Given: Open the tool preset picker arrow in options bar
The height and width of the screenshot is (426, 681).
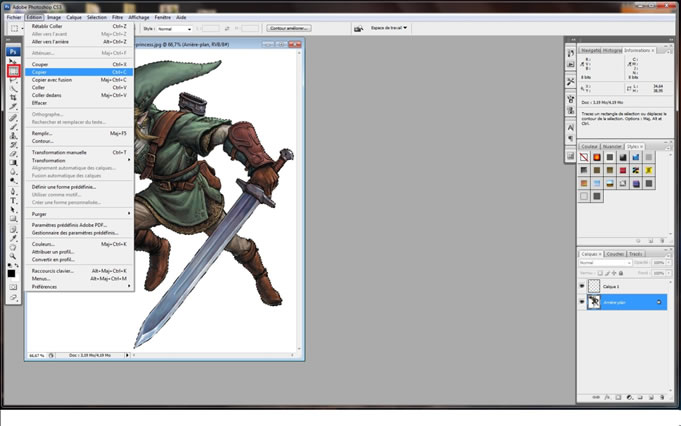Looking at the screenshot, I should coord(23,29).
